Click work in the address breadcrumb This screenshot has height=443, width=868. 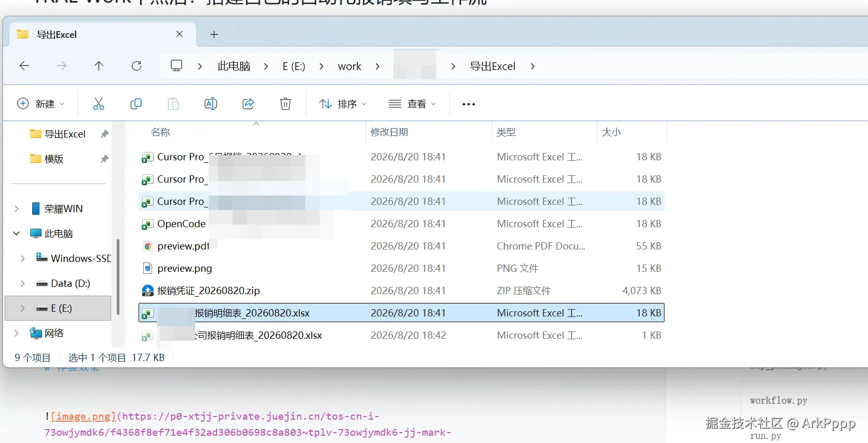[x=349, y=66]
